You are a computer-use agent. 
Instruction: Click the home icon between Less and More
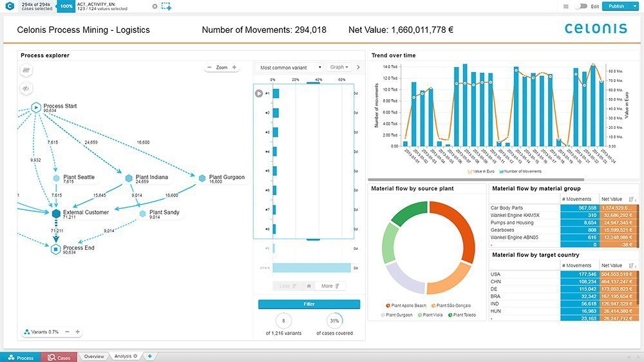click(x=309, y=286)
